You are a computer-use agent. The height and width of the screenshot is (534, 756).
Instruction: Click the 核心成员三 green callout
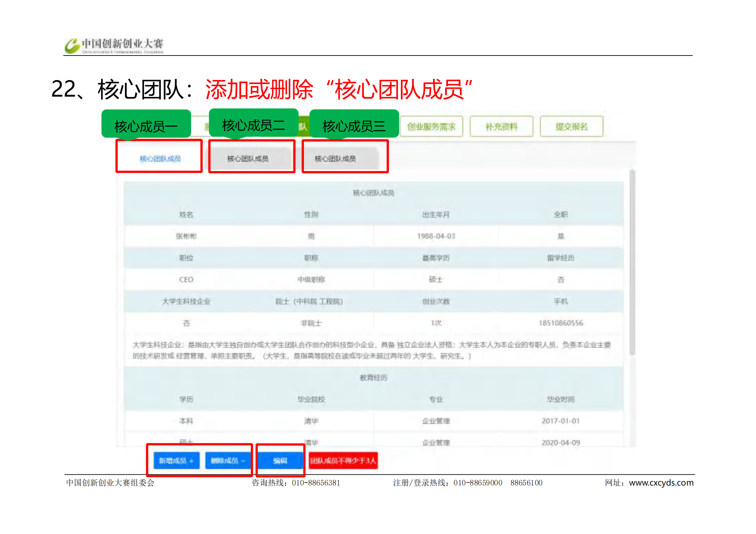[x=354, y=125]
